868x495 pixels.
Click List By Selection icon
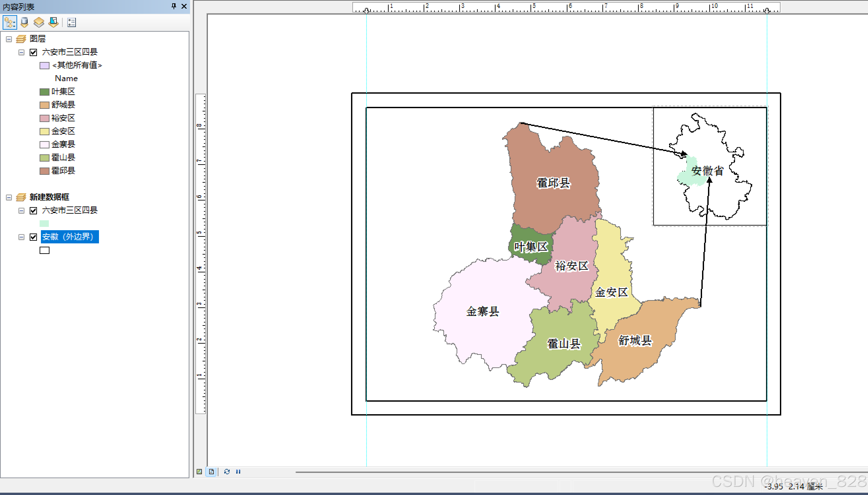[x=53, y=22]
